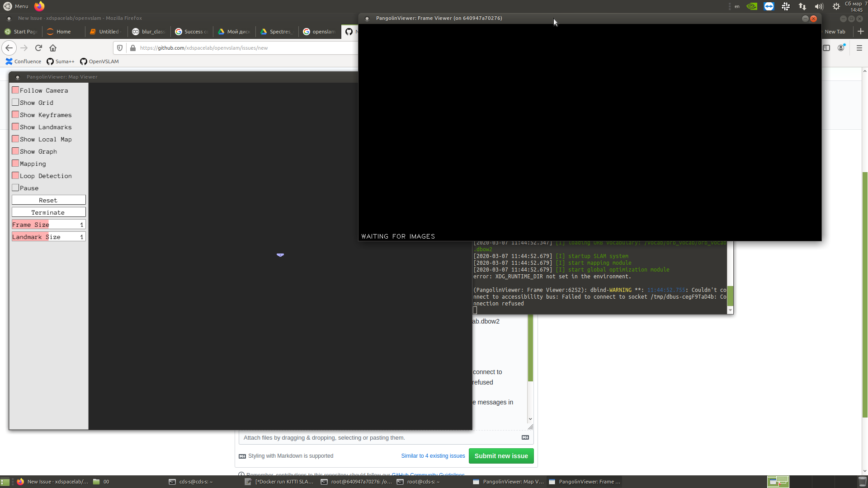Click the NVIDIA icon in the system tray
The width and height of the screenshot is (868, 488).
point(752,6)
